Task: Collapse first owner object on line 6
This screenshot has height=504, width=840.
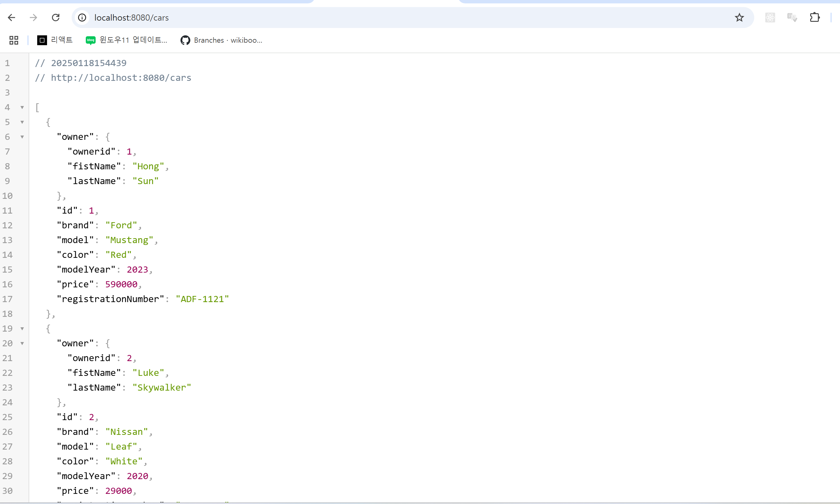Action: 22,137
